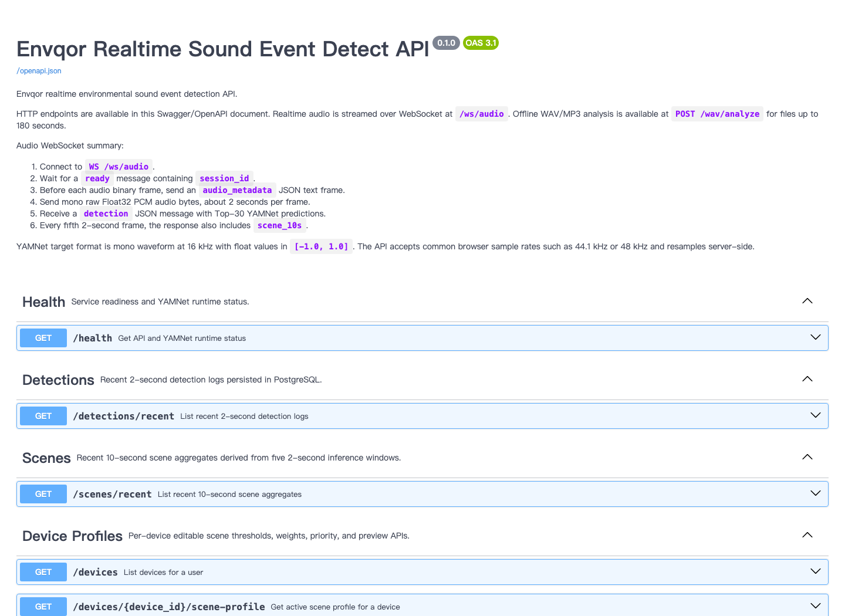
Task: Expand the scene-profile endpoint arrow
Action: pos(816,606)
